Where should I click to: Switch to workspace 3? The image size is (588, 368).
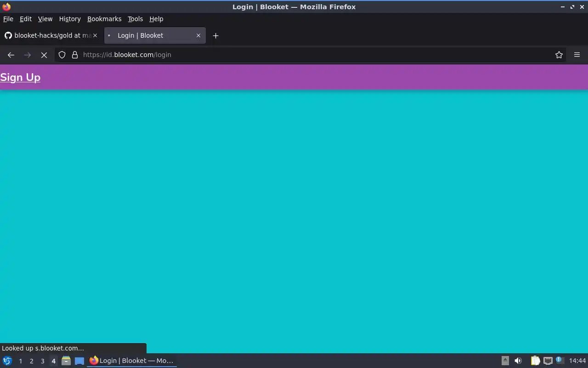click(42, 361)
